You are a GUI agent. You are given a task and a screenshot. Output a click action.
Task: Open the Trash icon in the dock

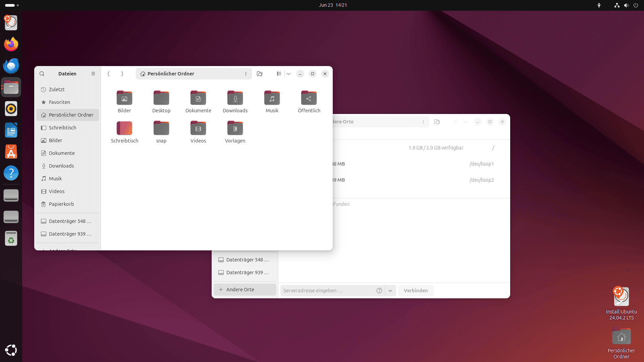coord(11,238)
